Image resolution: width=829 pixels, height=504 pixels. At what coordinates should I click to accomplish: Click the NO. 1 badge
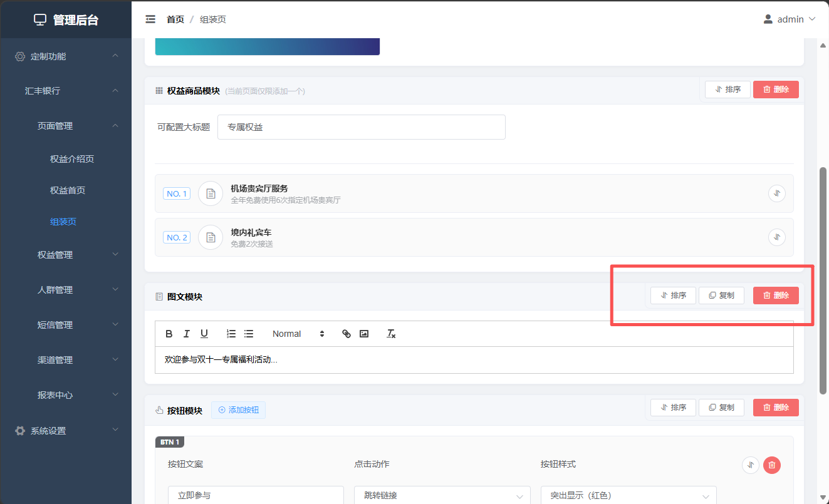[177, 193]
